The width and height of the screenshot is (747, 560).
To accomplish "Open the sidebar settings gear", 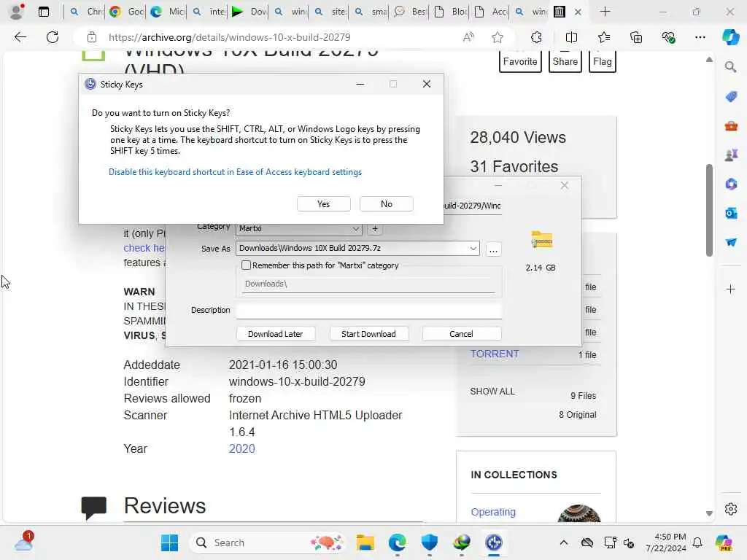I will pos(731,509).
